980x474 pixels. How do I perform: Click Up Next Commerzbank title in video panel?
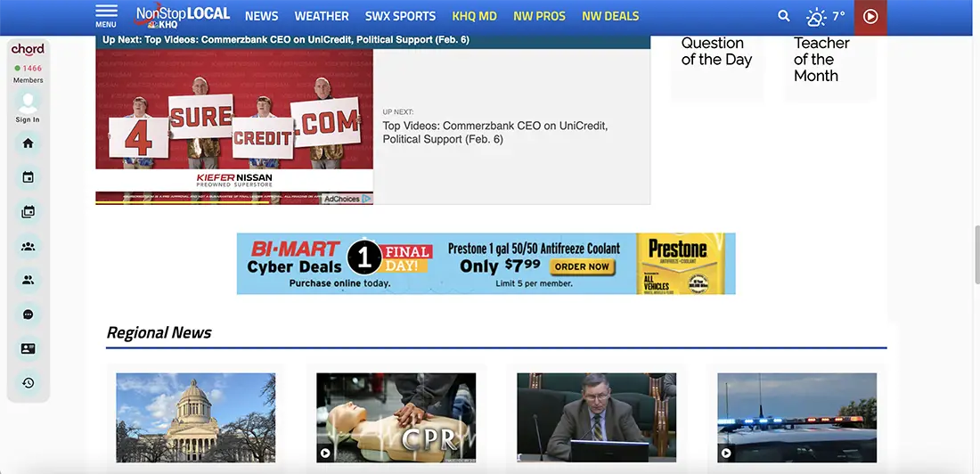pyautogui.click(x=495, y=133)
